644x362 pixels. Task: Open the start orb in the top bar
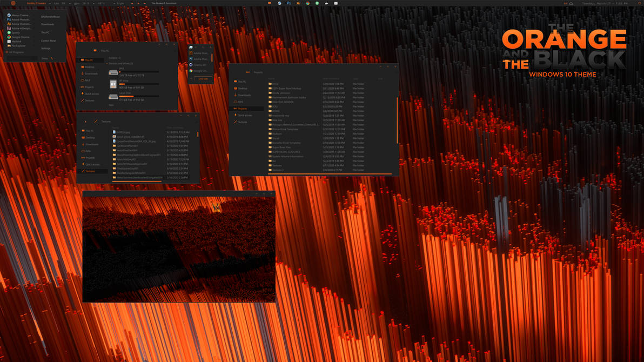tap(13, 3)
